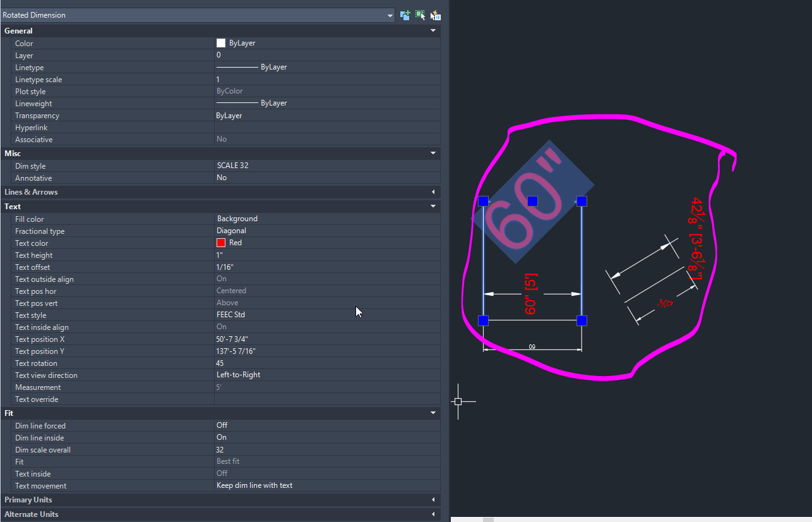Image resolution: width=812 pixels, height=522 pixels.
Task: Expand the Alternate Units section
Action: click(x=433, y=514)
